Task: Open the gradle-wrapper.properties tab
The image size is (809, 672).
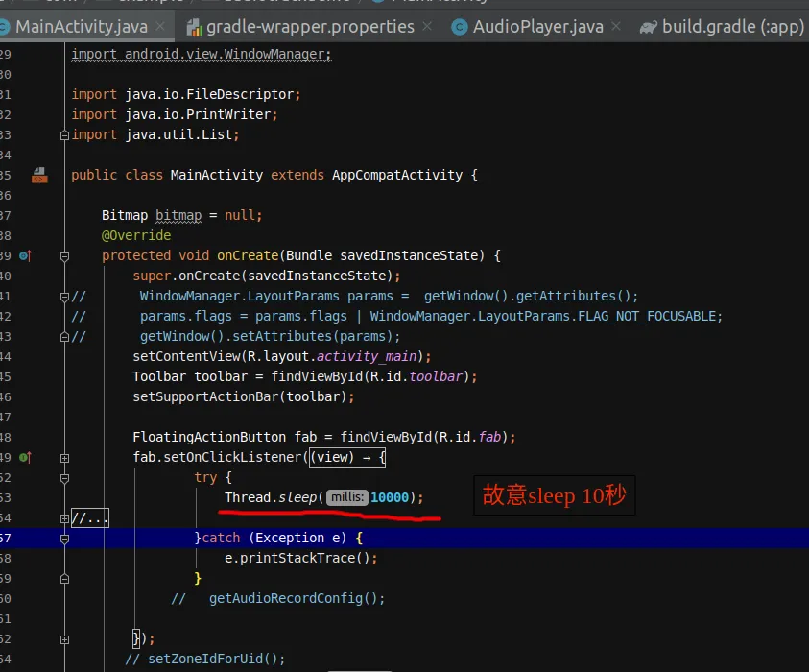Action: 310,26
